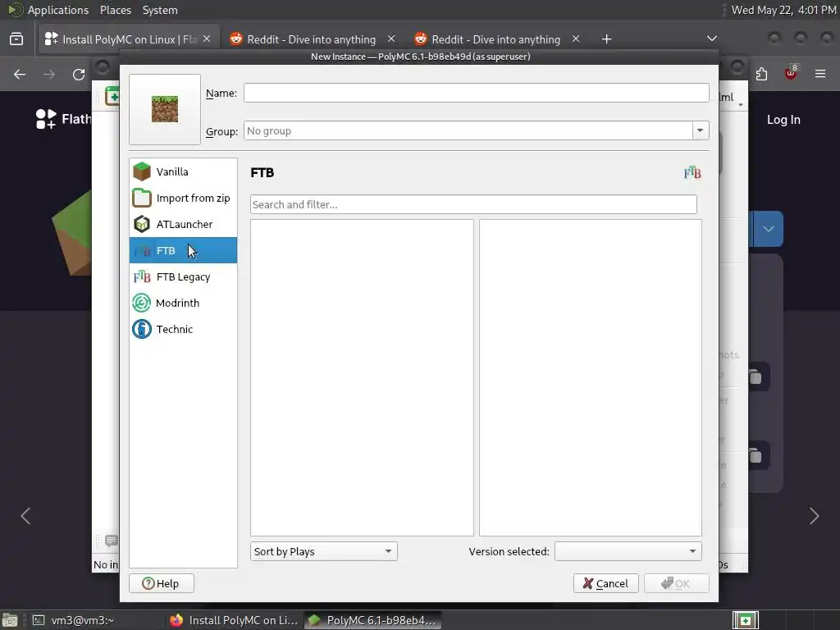Select Modrinth modpack source

tap(183, 303)
